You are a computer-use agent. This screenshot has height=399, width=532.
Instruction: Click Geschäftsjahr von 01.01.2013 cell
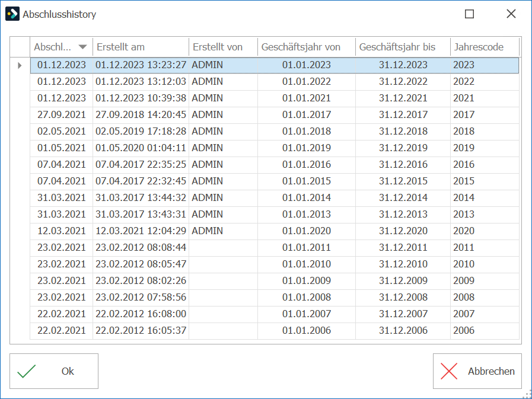click(307, 215)
